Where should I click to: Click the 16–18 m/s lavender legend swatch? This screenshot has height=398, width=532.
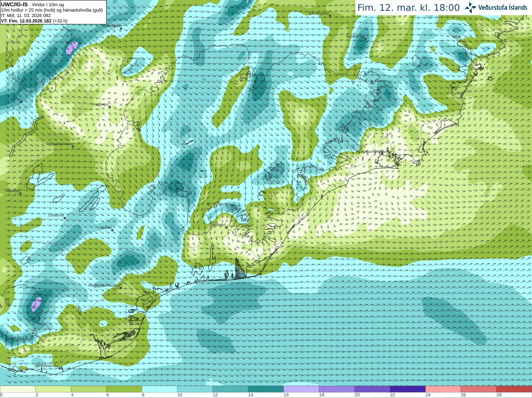click(x=301, y=389)
